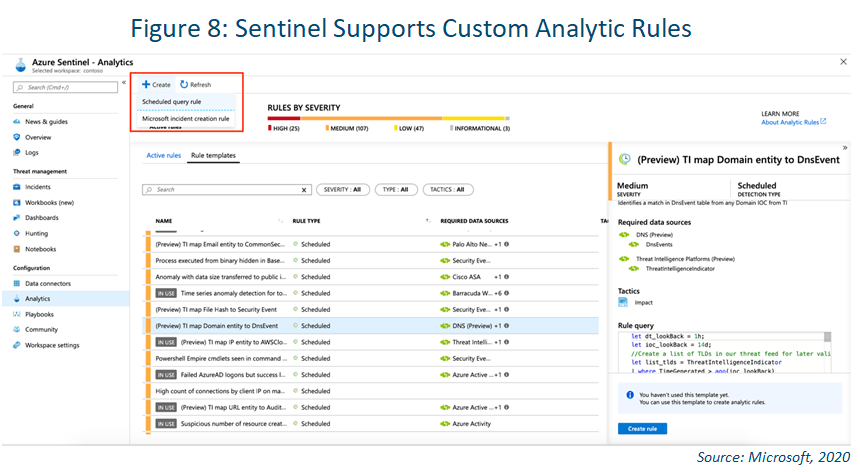Clear the rule search with X
The height and width of the screenshot is (472, 860).
click(x=304, y=190)
